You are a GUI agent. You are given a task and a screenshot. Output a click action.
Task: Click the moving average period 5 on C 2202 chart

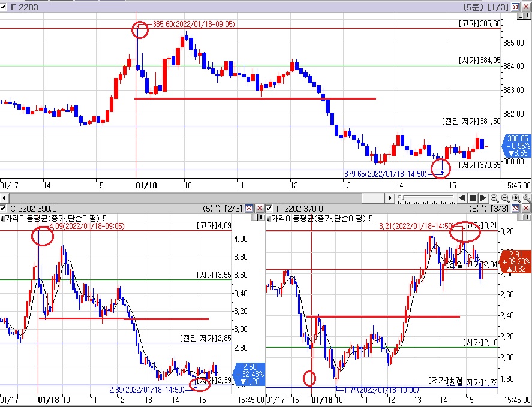click(106, 218)
